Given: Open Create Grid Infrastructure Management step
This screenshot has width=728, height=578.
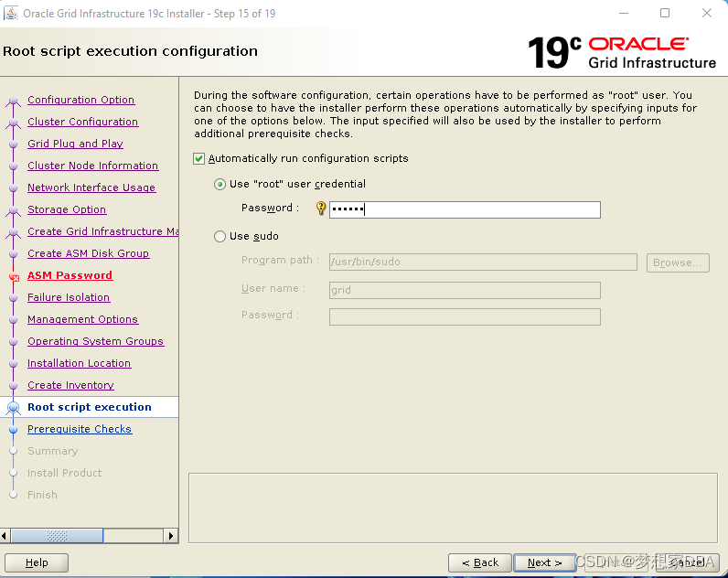Looking at the screenshot, I should pyautogui.click(x=102, y=231).
